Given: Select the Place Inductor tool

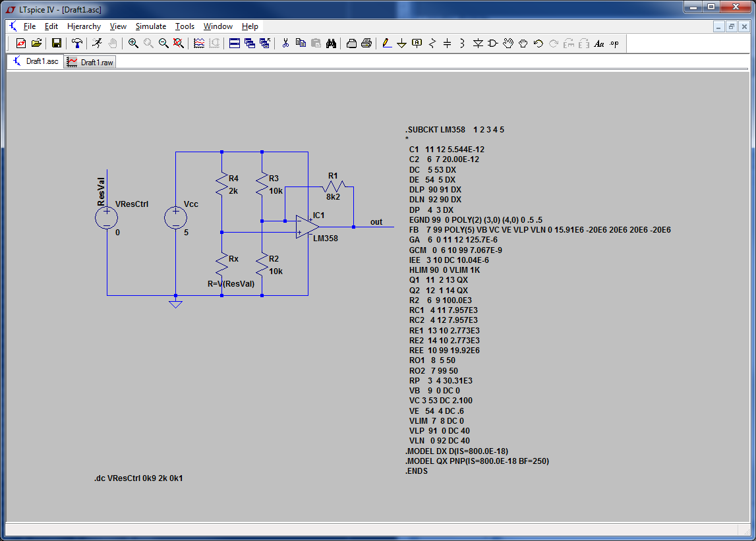Looking at the screenshot, I should pos(462,43).
